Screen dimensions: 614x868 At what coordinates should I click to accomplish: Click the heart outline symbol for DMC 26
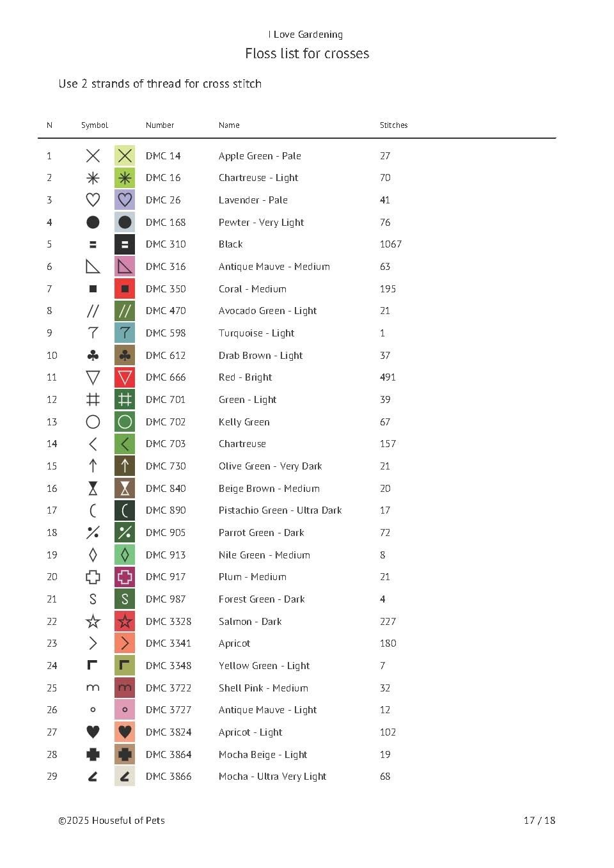(93, 200)
